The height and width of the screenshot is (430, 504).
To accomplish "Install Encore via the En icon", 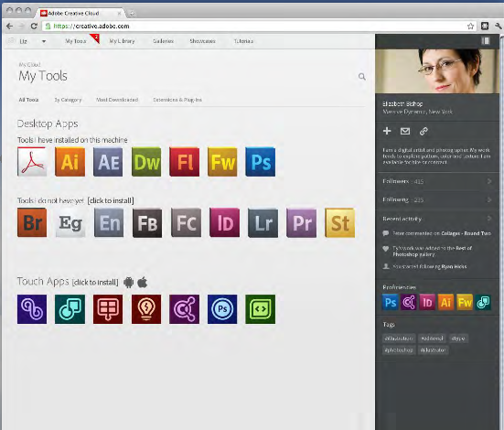I will [109, 222].
